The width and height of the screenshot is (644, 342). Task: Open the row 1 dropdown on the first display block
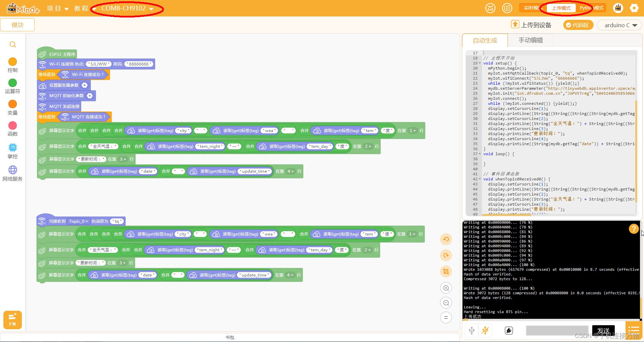[412, 131]
